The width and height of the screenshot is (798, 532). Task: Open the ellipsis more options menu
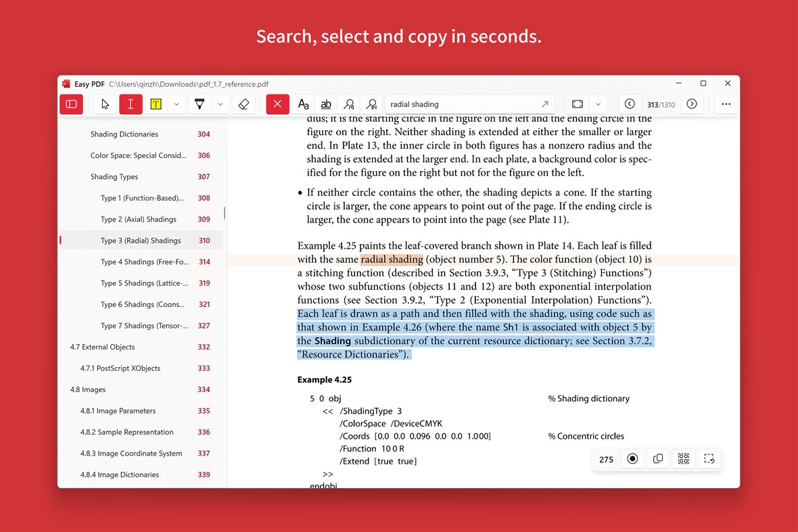coord(726,103)
